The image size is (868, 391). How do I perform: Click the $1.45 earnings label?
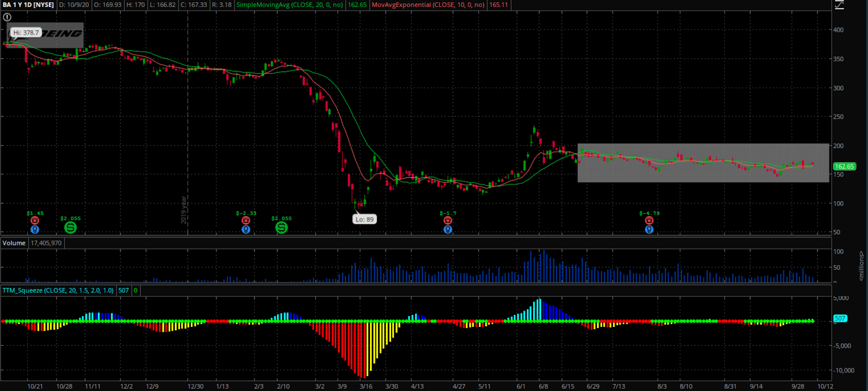pos(35,213)
